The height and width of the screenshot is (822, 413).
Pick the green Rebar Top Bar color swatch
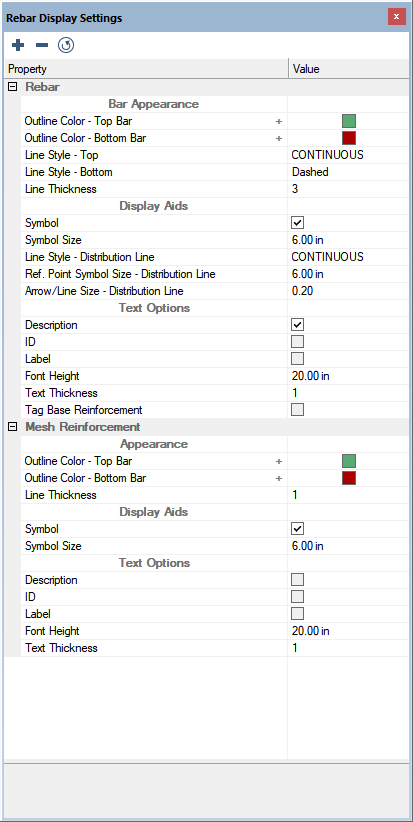(x=349, y=122)
